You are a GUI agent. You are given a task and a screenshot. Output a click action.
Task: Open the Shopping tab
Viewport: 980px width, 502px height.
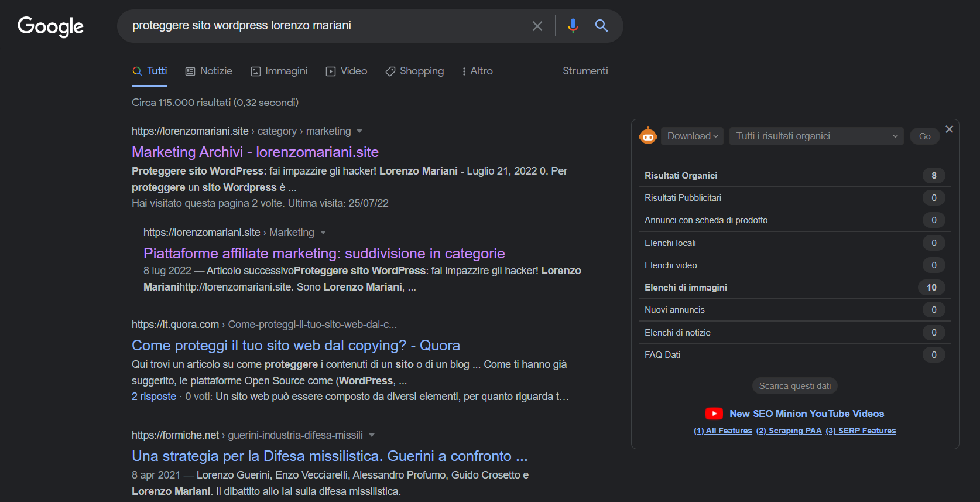(414, 71)
